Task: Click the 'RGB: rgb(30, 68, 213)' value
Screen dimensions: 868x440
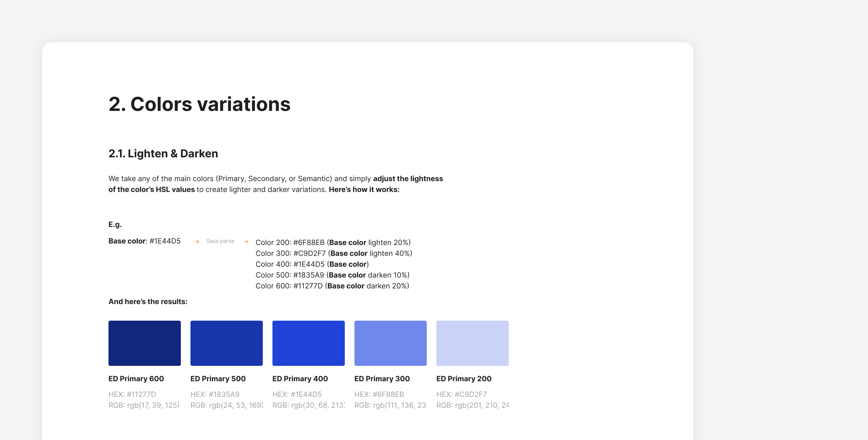Action: coord(308,405)
